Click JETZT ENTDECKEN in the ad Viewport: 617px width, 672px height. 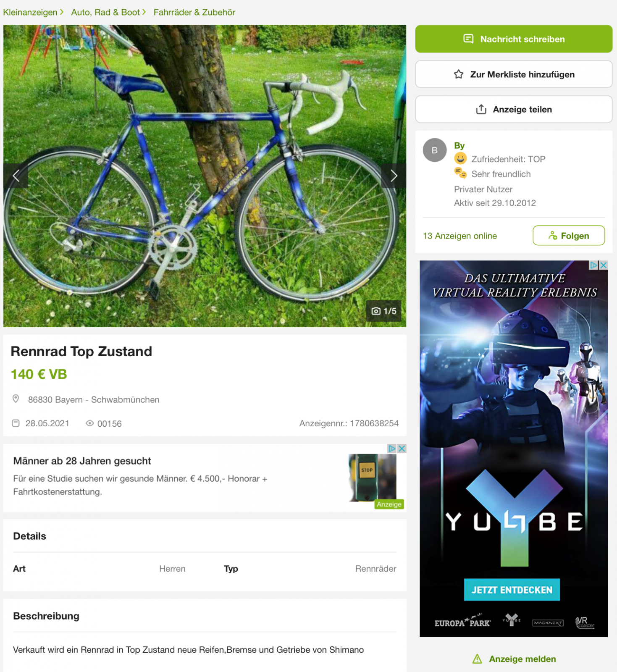512,590
